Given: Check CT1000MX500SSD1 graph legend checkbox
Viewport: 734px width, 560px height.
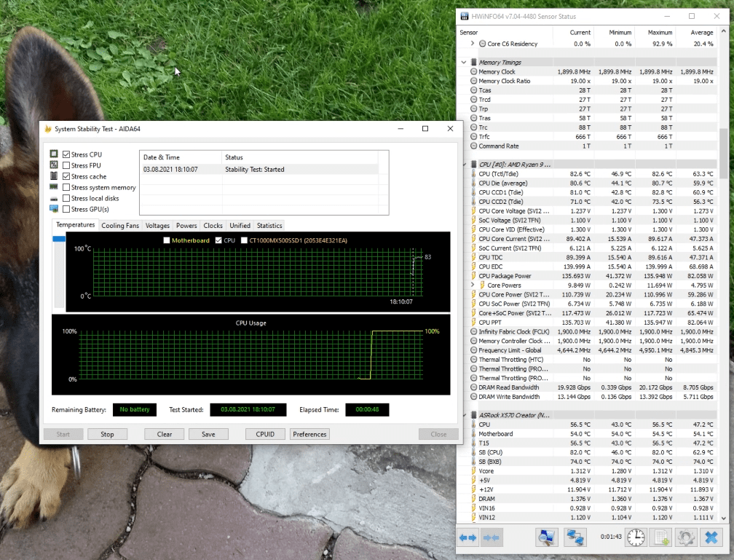Looking at the screenshot, I should tap(244, 240).
